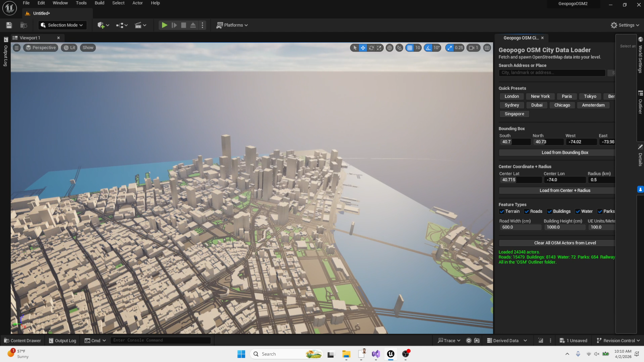Open scale snap value 0.25

click(459, 48)
